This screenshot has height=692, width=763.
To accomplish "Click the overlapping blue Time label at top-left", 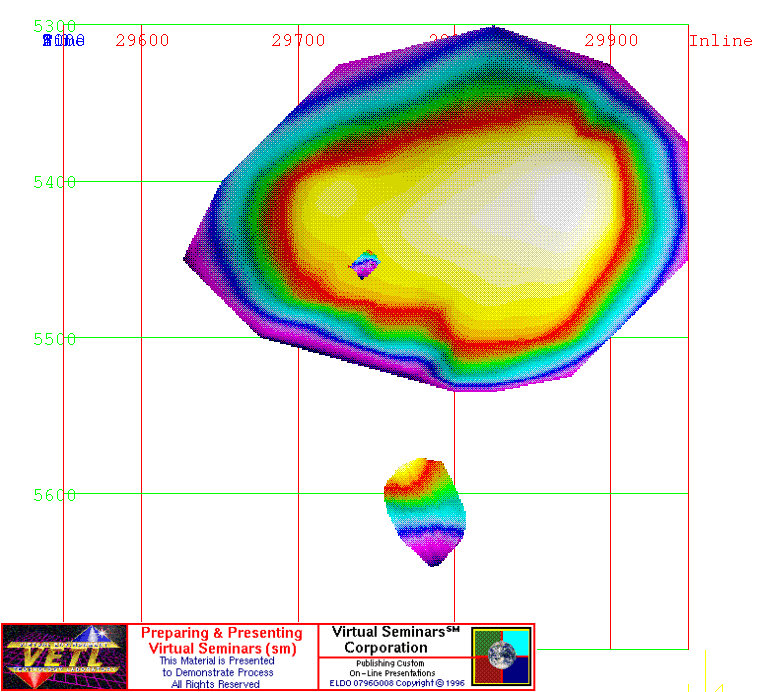I will click(63, 40).
